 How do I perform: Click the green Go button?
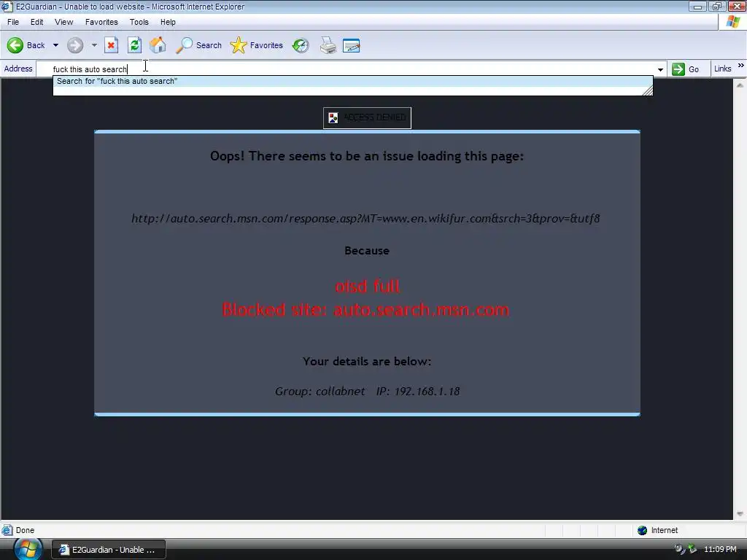pyautogui.click(x=686, y=69)
